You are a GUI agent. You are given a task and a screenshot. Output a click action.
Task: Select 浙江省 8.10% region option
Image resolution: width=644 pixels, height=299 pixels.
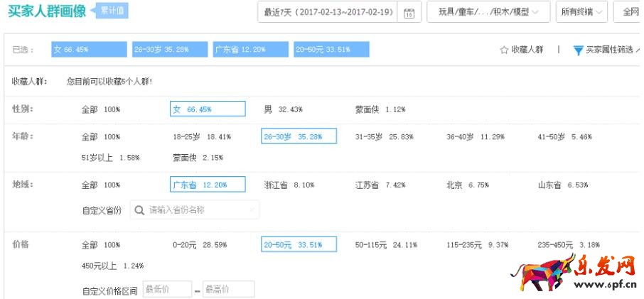pos(289,185)
